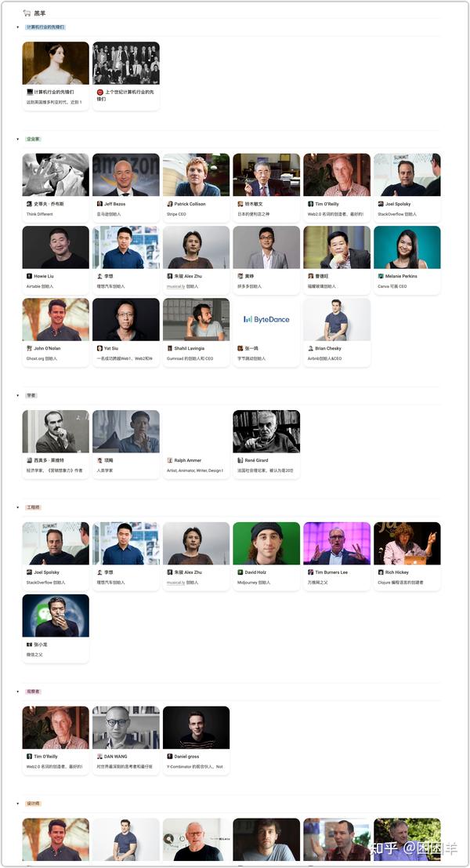Click the red icon beside 上个世纪计算机行业的先锋 title
Viewport: 470px width, 868px height.
point(100,93)
